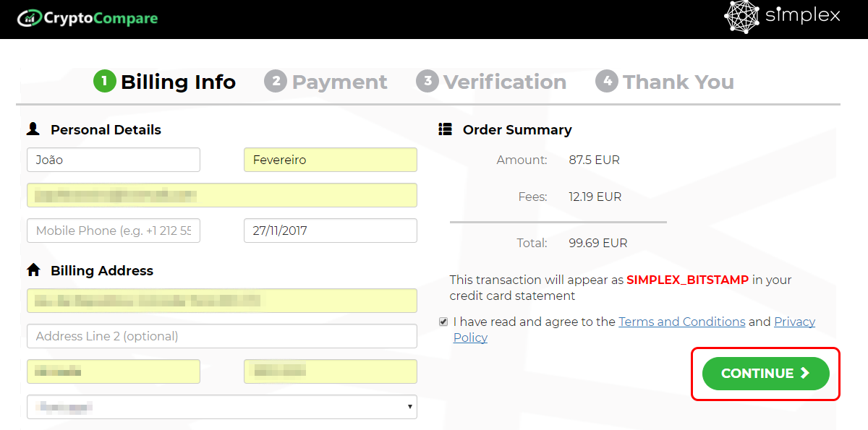Click the Billing Address house icon
The height and width of the screenshot is (430, 868).
(33, 270)
